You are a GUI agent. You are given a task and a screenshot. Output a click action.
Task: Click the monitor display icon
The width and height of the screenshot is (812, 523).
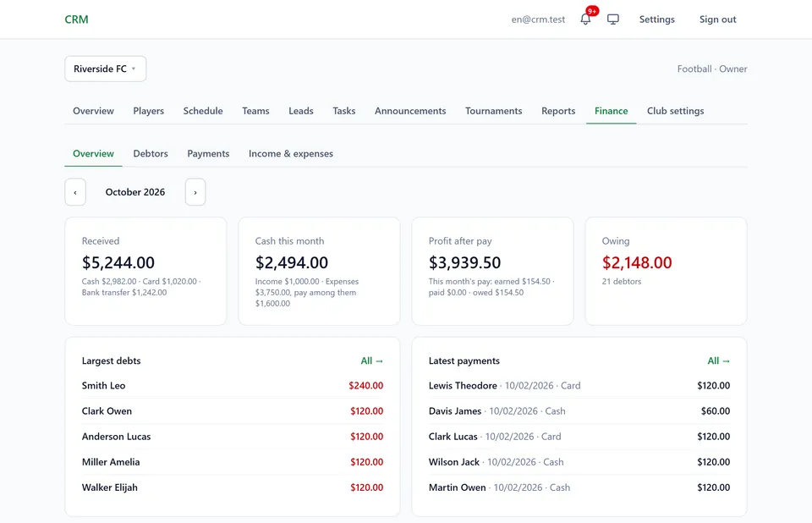point(612,19)
